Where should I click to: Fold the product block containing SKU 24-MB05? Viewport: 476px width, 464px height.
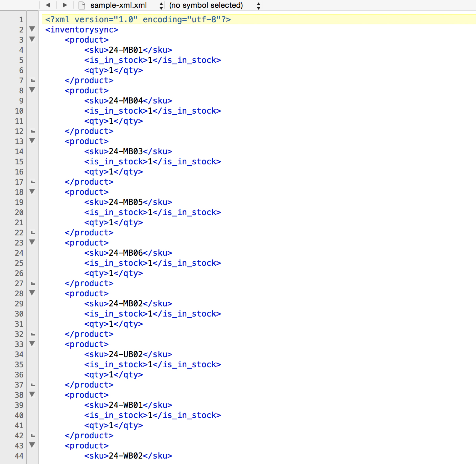click(32, 192)
